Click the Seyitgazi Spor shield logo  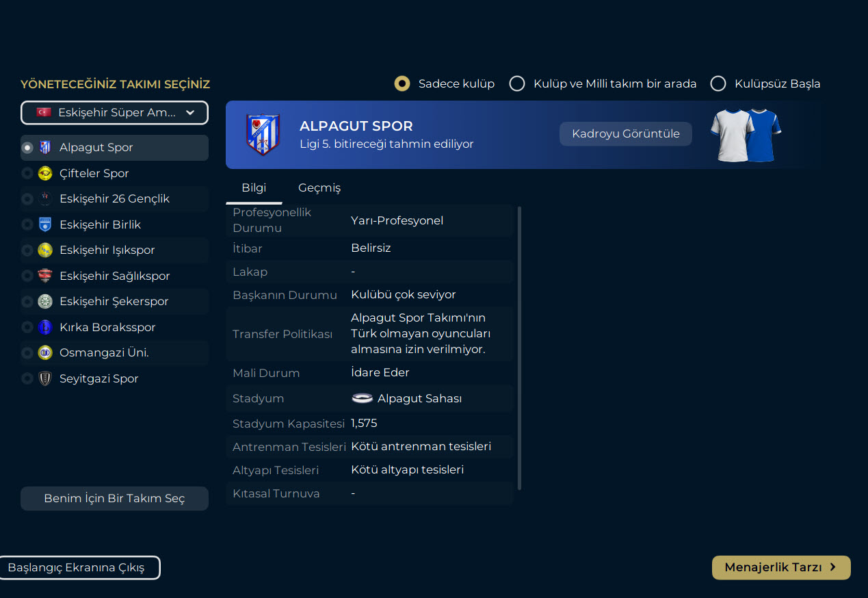click(x=45, y=378)
